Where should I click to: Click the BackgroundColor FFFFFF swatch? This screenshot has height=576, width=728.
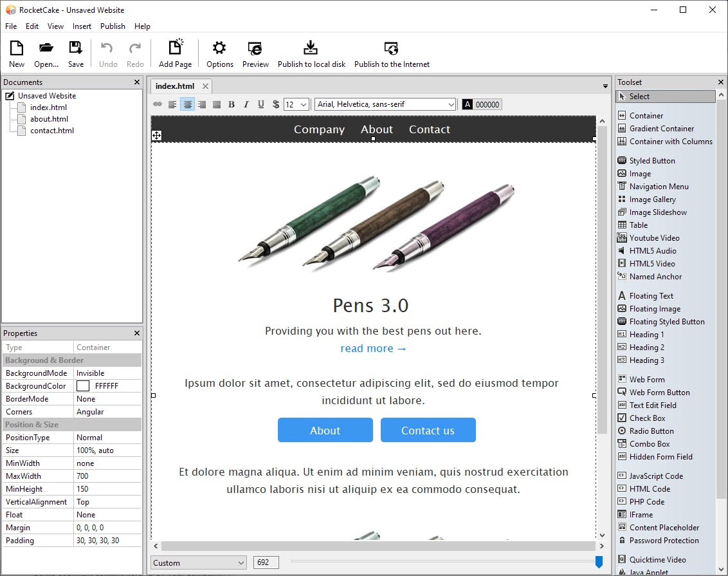(x=83, y=386)
